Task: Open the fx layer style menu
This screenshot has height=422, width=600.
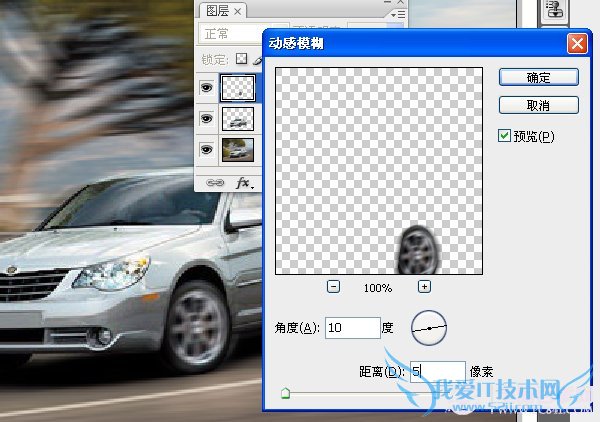Action: [244, 183]
